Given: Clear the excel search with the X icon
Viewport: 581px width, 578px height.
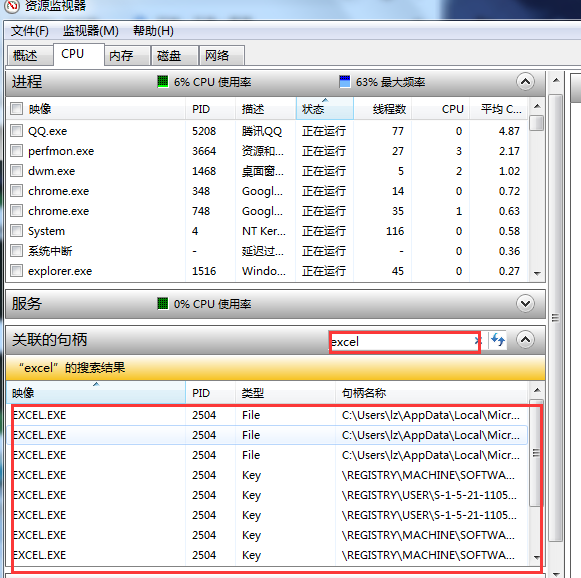Looking at the screenshot, I should pos(477,341).
